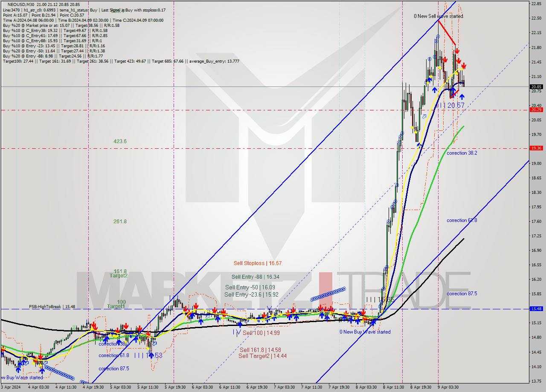Click the 'Point A:15.07 | Point B:21.94' line
Image resolution: width=546 pixels, height=392 pixels.
[x=44, y=15]
